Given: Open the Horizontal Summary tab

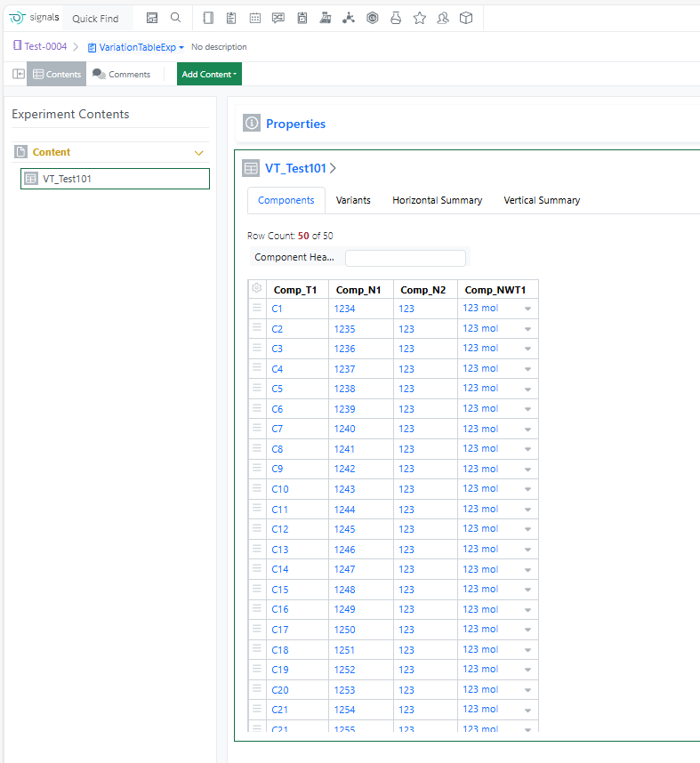Looking at the screenshot, I should coord(437,200).
